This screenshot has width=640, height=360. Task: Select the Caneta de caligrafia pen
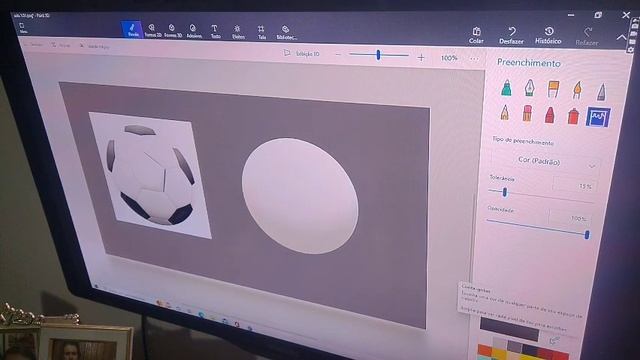529,87
